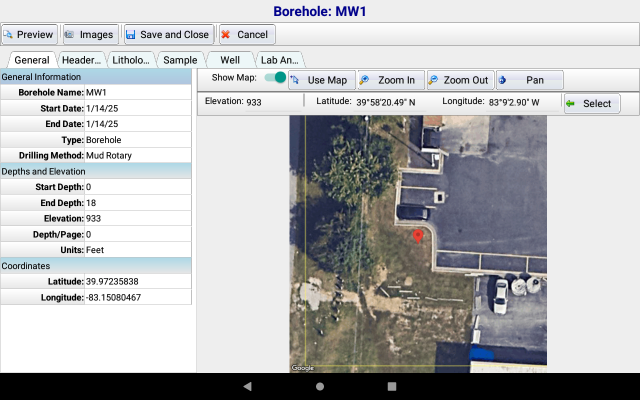640x400 pixels.
Task: Choose the Type Borehole field
Action: pos(136,139)
